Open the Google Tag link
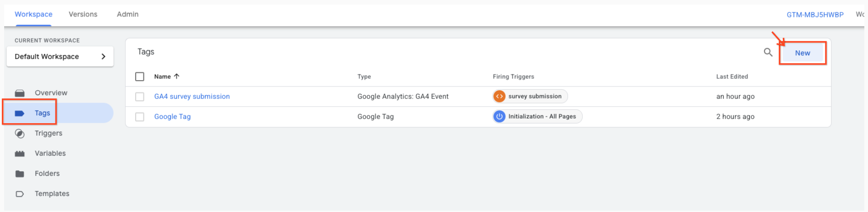This screenshot has width=868, height=212. point(172,116)
